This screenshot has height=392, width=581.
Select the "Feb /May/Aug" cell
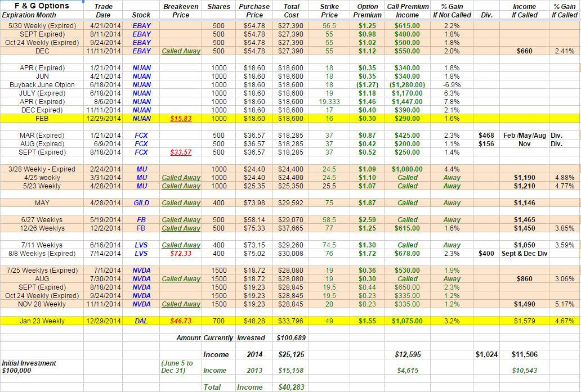(x=524, y=136)
